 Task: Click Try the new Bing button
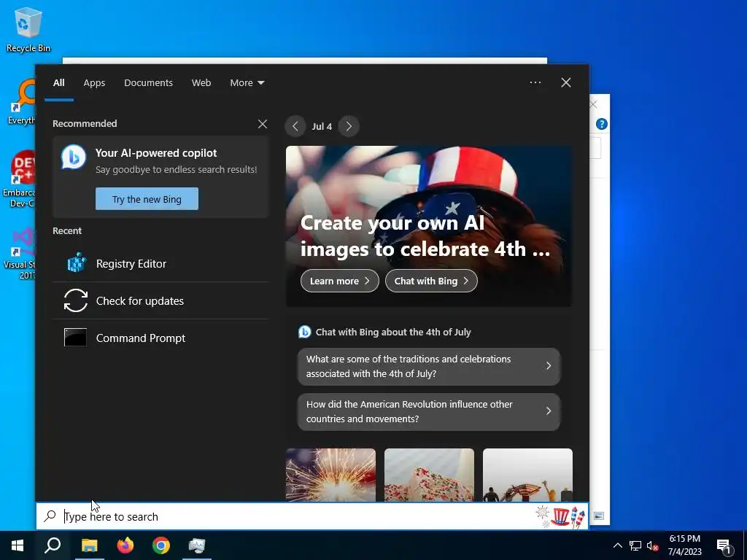click(x=147, y=199)
